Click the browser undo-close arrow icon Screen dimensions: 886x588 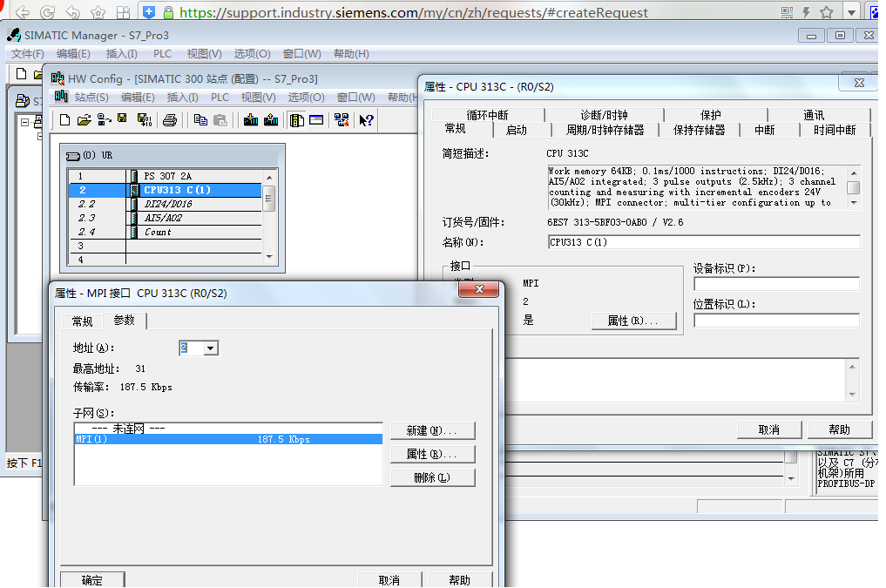click(73, 12)
